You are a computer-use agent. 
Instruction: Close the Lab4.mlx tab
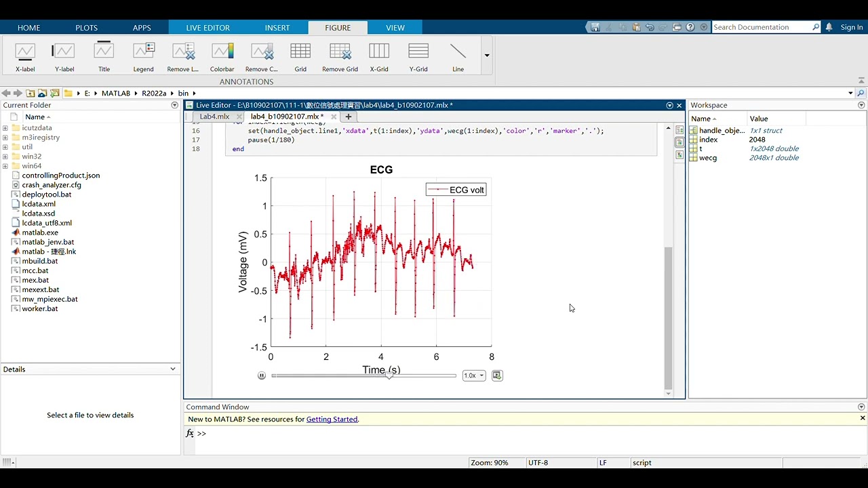coord(239,117)
